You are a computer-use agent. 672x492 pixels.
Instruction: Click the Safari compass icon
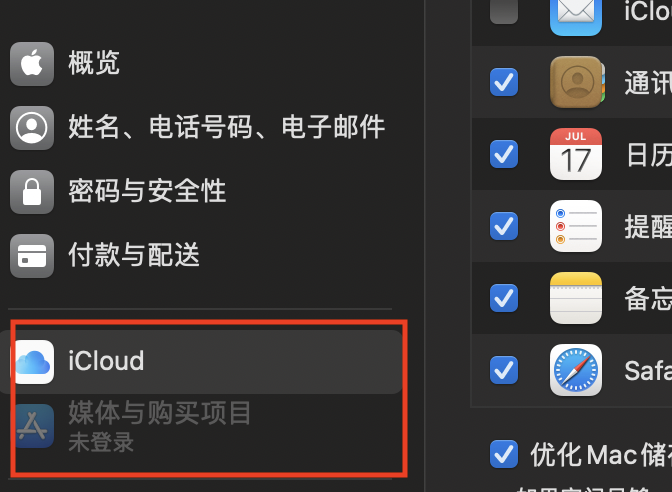576,370
